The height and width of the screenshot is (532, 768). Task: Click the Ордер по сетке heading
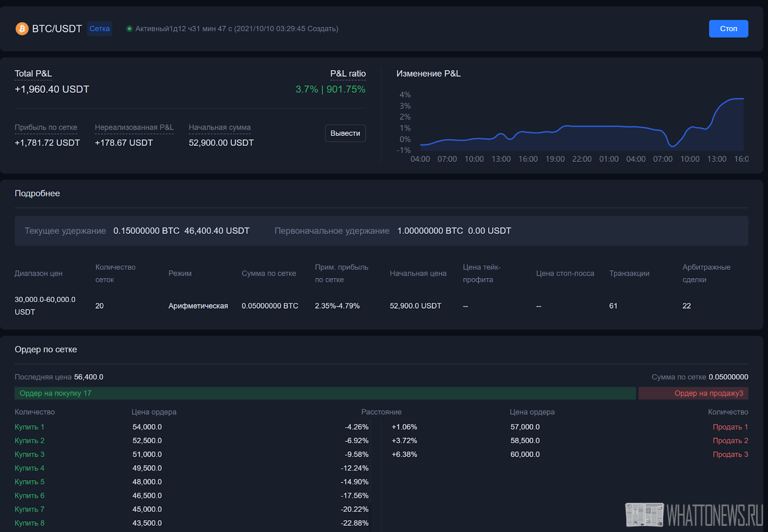(46, 350)
